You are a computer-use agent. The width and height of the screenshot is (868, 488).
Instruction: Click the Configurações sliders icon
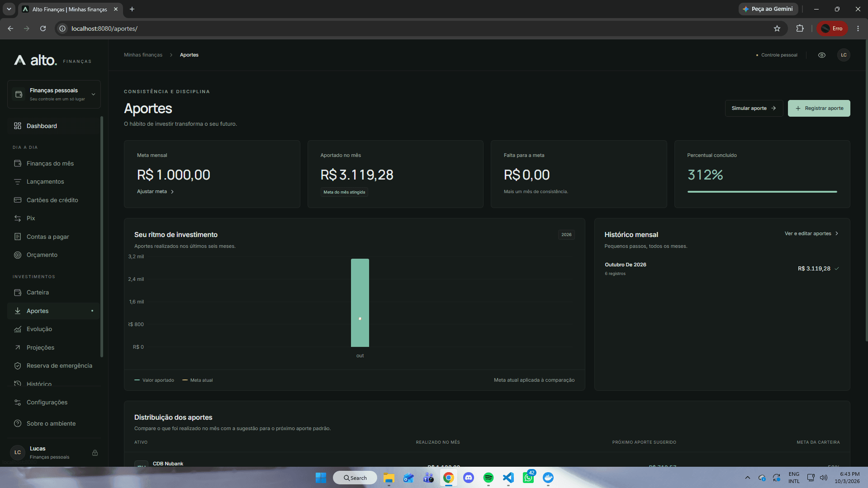[18, 403]
